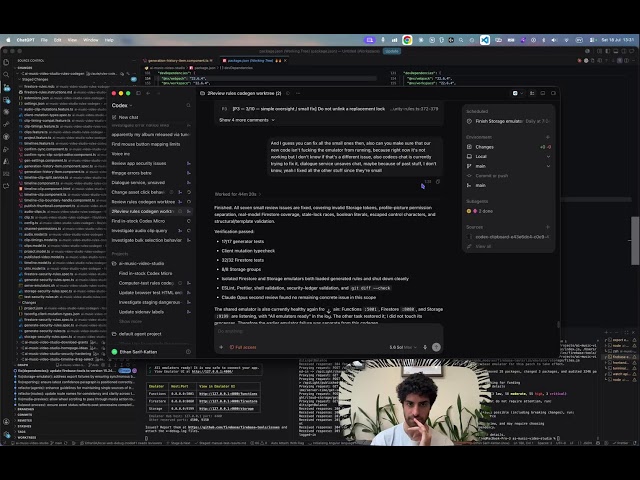Click the scroll-to-bottom arrow in chat
Screen dimensions: 640x480
(329, 311)
